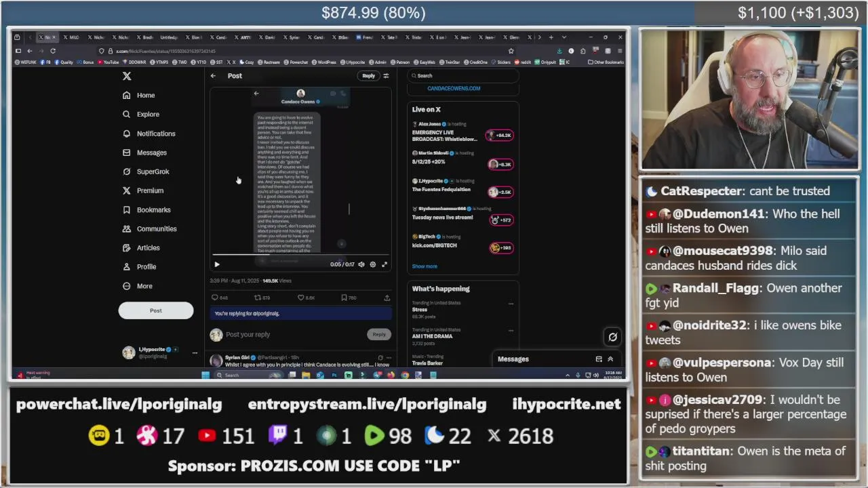
Task: Open SuperGrok in sidebar
Action: click(x=146, y=171)
